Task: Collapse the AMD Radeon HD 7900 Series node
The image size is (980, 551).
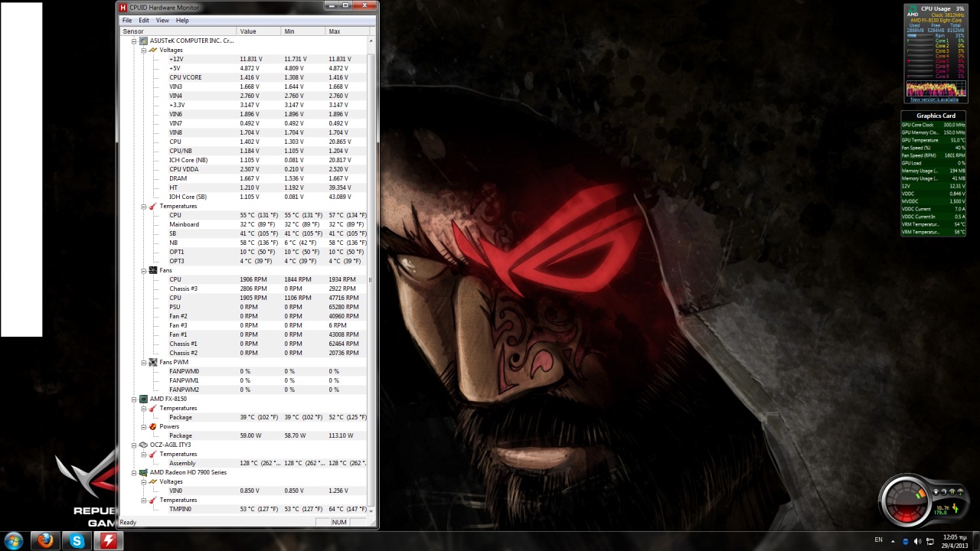Action: click(134, 472)
